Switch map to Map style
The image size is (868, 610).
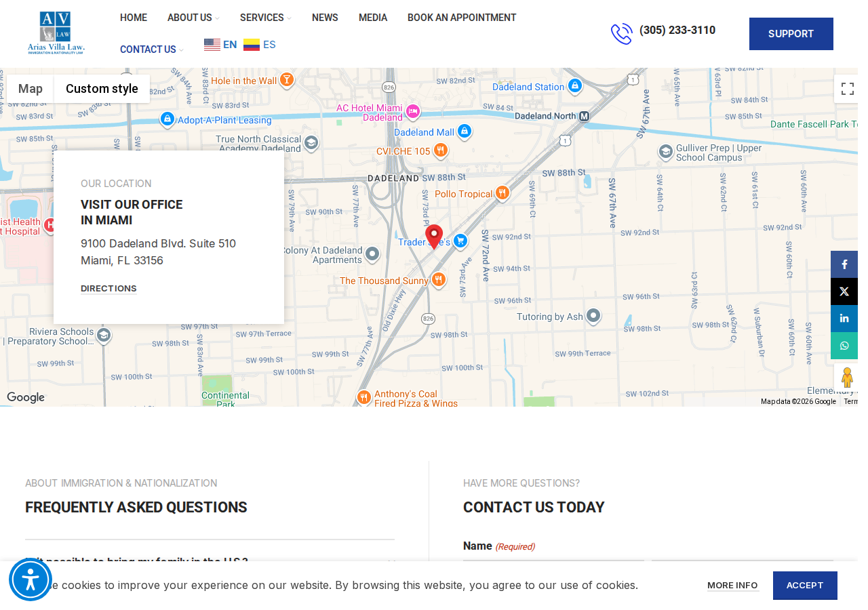pos(31,89)
